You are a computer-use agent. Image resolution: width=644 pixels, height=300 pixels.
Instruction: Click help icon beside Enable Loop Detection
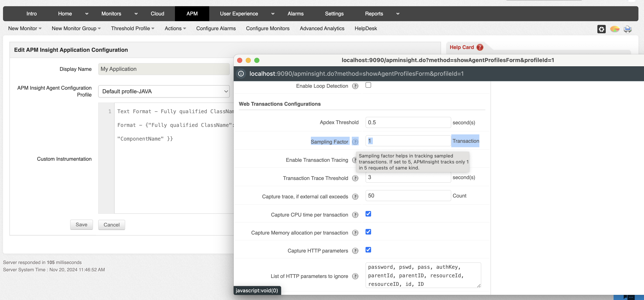[x=355, y=86]
